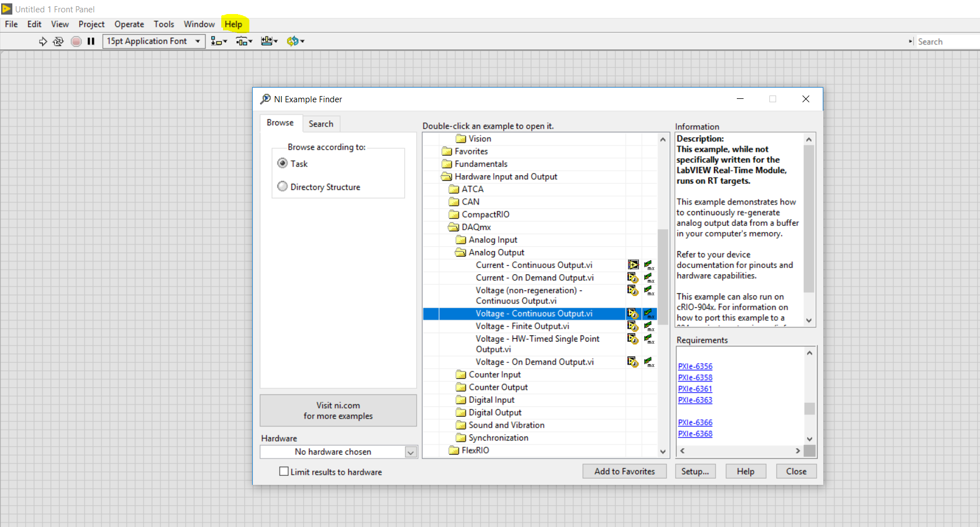Open the Help menu
980x527 pixels.
point(233,24)
